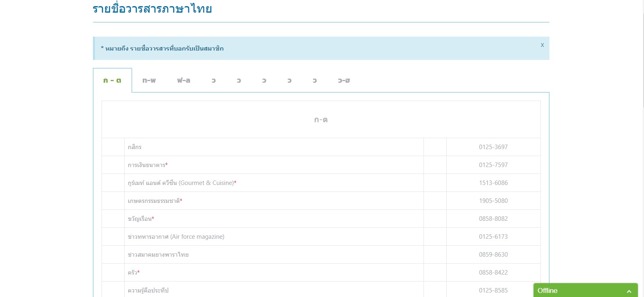
Task: Click the เกษตรกรรมธรรมชาติ journal name
Action: 154,201
